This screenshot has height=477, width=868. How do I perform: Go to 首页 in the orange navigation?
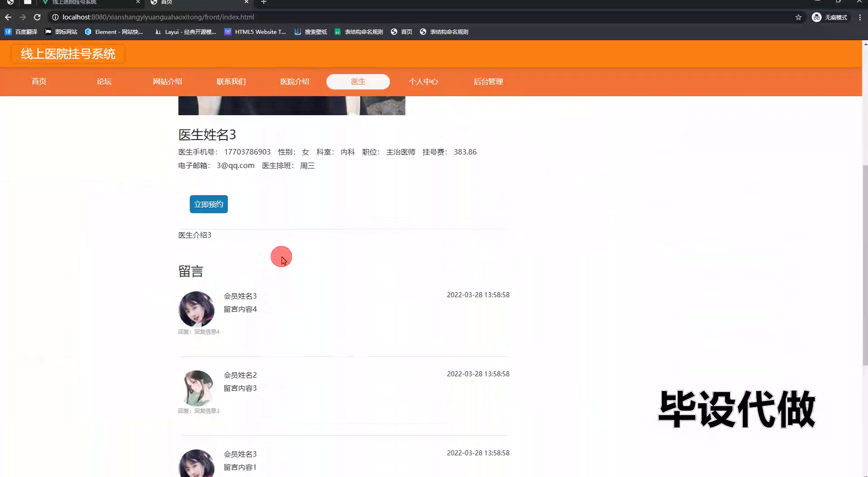(39, 82)
